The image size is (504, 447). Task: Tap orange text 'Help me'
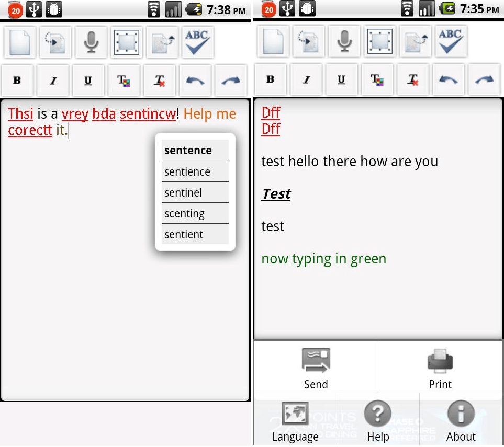(x=209, y=114)
